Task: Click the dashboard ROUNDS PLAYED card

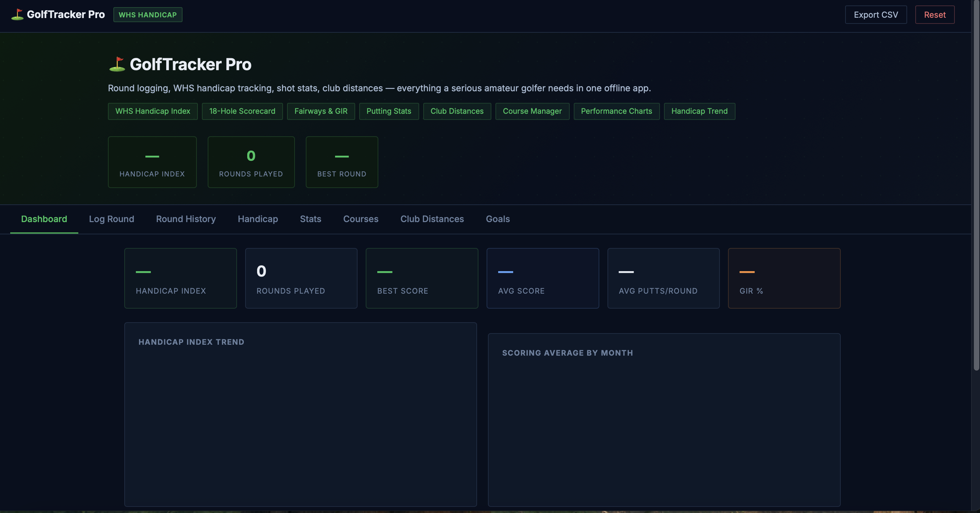Action: [x=301, y=278]
